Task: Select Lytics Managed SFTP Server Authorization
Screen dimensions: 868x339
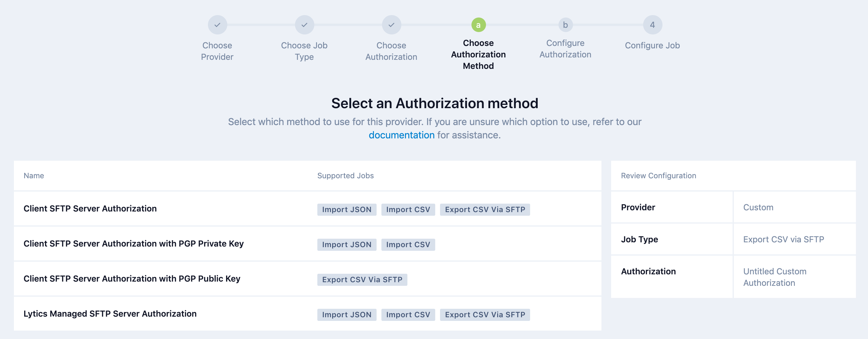Action: coord(110,314)
